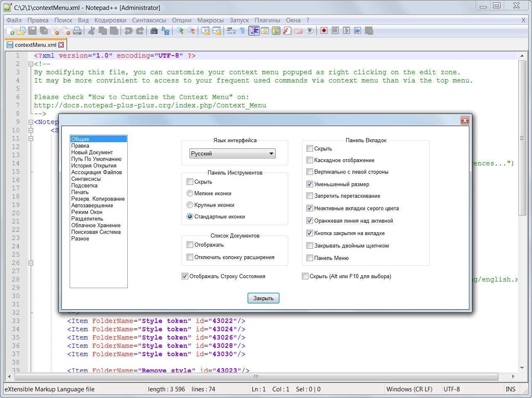Image resolution: width=532 pixels, height=398 pixels.
Task: Toggle the Word Wrap toolbar icon
Action: point(231,31)
